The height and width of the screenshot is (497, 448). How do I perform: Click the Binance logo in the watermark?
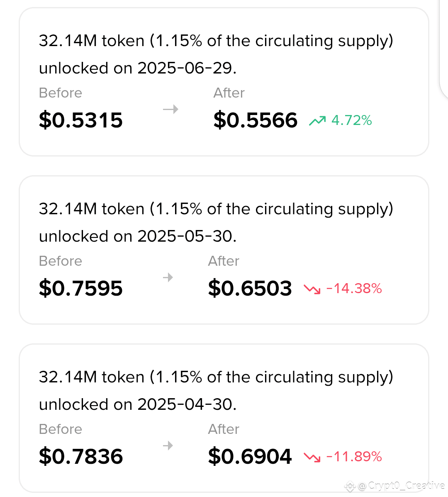350,486
